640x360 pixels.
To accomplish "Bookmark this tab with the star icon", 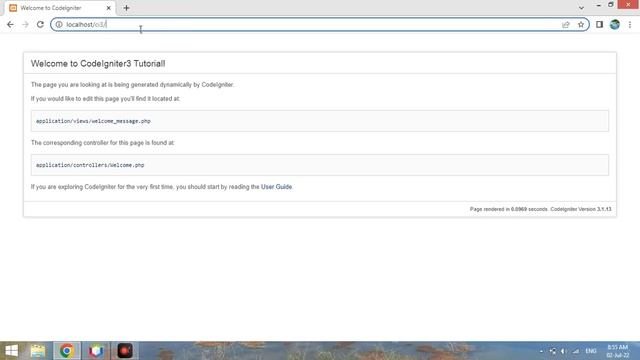I will 581,24.
